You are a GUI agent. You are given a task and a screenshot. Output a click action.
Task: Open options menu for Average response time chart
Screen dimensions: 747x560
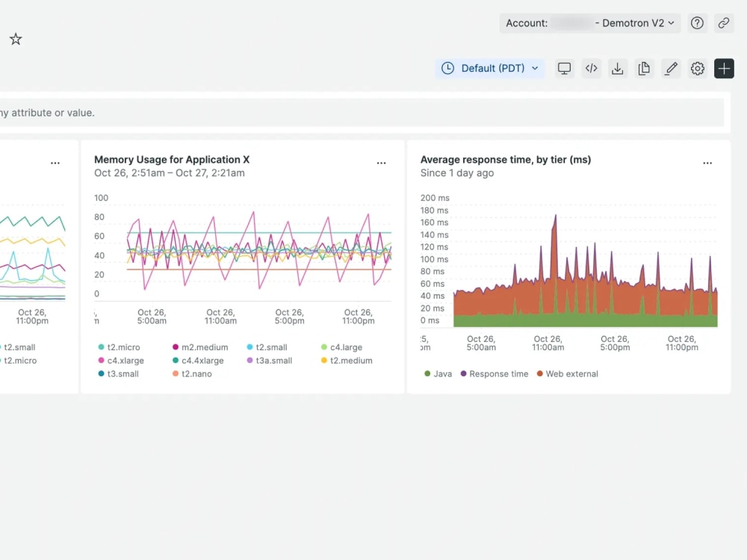click(x=707, y=163)
